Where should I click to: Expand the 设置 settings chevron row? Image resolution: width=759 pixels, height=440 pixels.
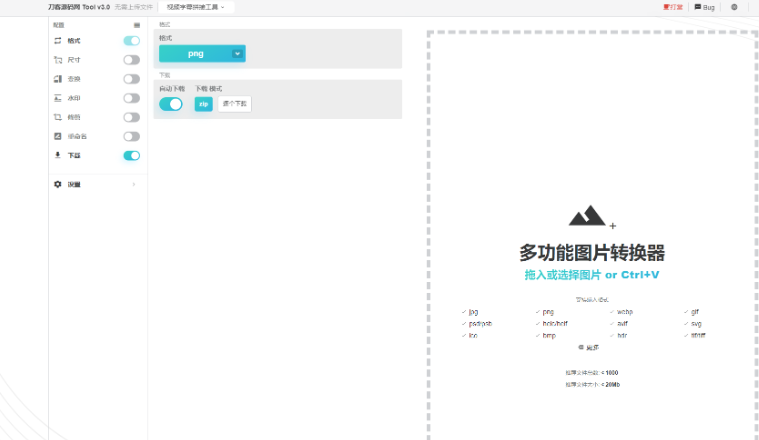pos(134,184)
